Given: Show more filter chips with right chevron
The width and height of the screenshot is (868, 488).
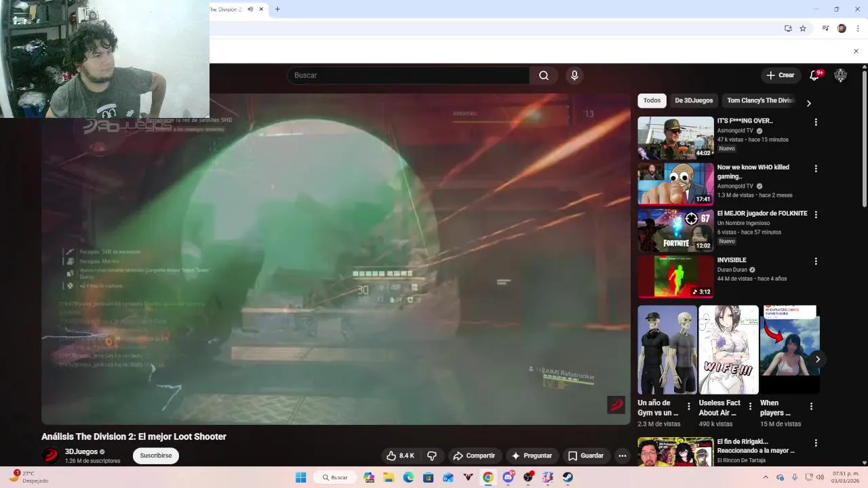Looking at the screenshot, I should coord(808,103).
